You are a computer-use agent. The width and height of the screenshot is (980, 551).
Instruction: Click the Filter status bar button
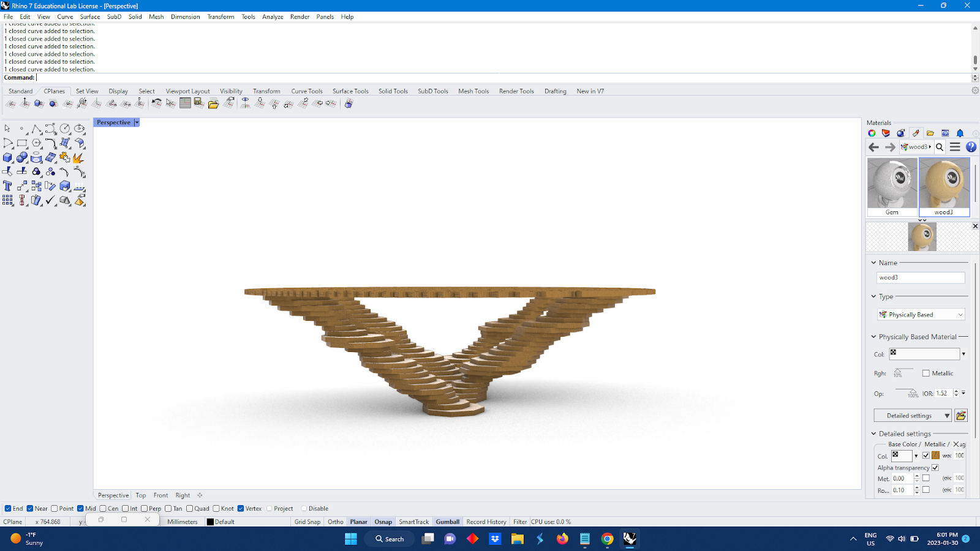[520, 522]
